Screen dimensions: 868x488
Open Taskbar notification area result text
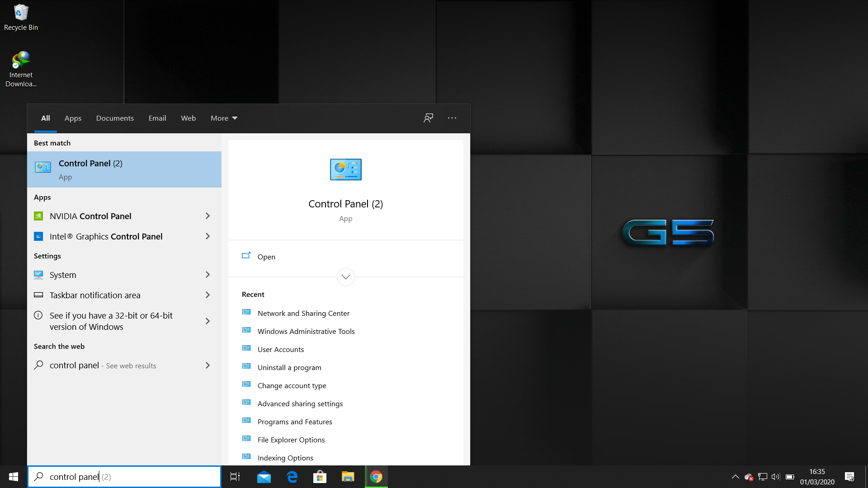click(x=95, y=295)
